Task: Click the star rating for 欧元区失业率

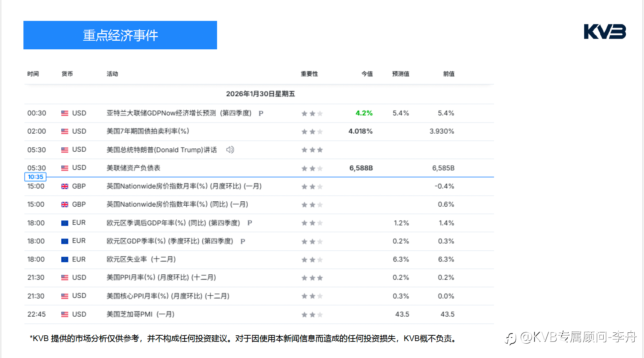Action: 312,260
